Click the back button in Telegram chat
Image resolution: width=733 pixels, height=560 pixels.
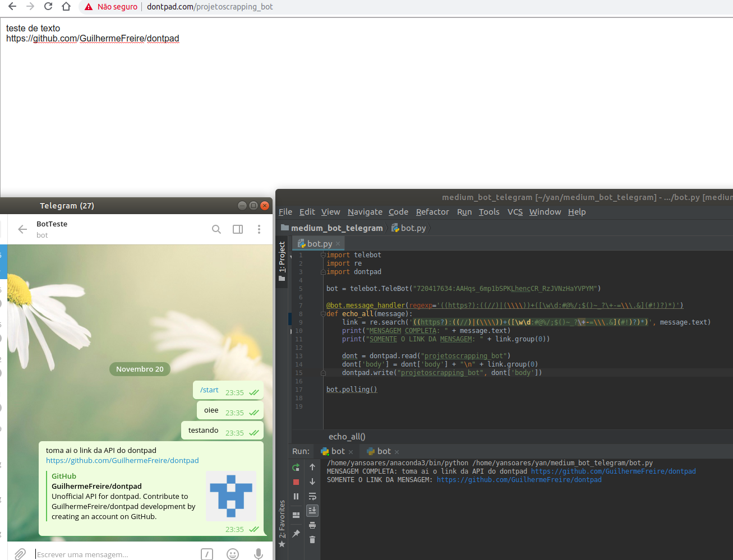(21, 228)
